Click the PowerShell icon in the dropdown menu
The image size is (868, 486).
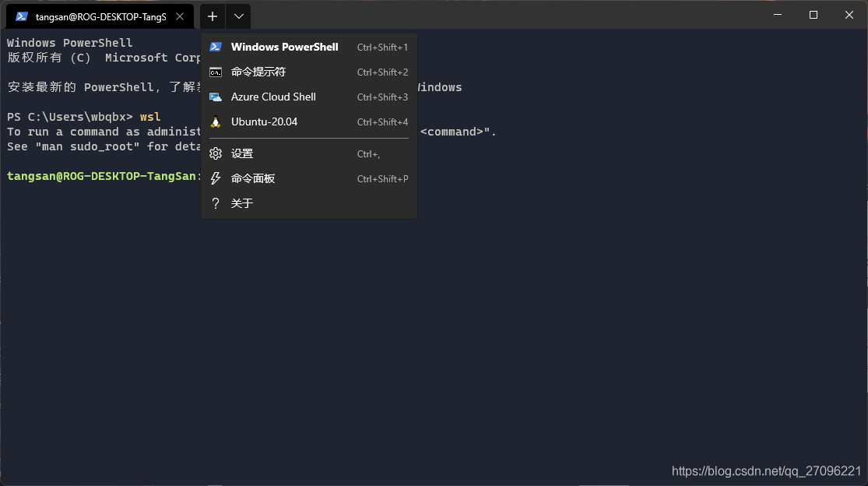(216, 47)
